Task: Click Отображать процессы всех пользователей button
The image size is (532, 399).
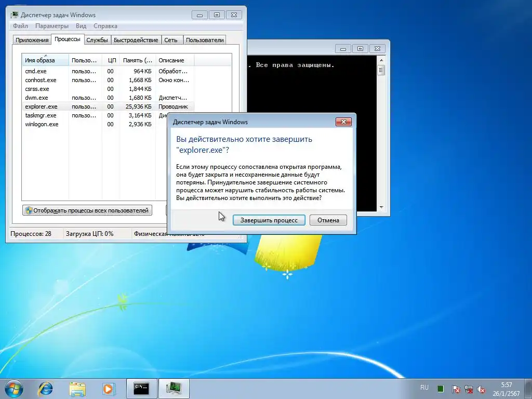Action: 87,210
